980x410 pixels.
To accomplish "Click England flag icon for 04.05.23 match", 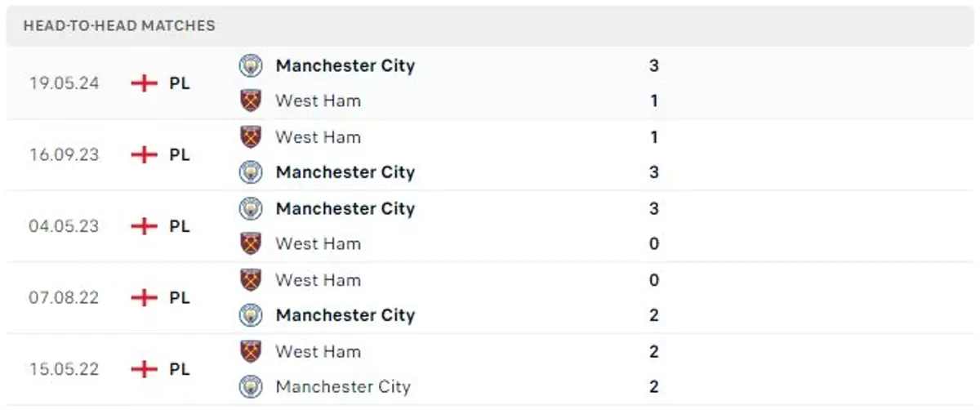I will (x=144, y=226).
